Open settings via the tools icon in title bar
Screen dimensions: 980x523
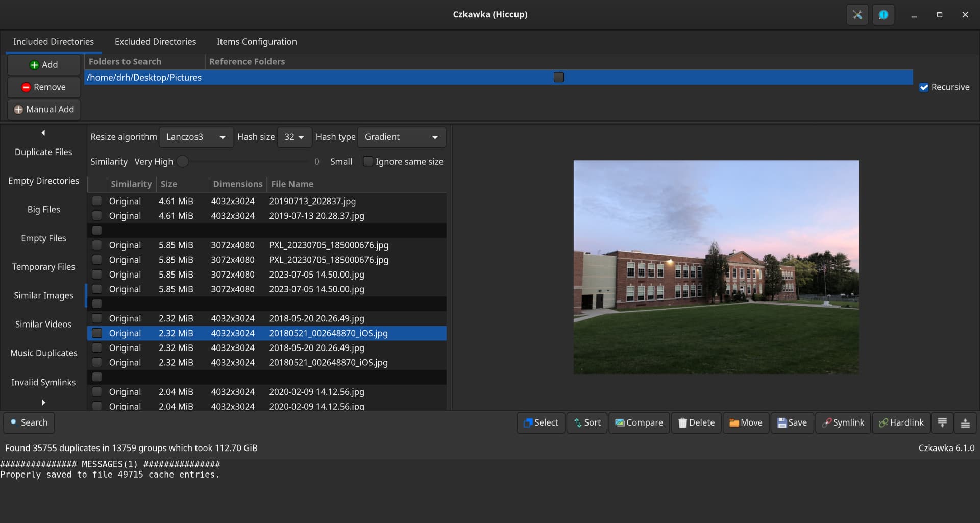click(857, 15)
